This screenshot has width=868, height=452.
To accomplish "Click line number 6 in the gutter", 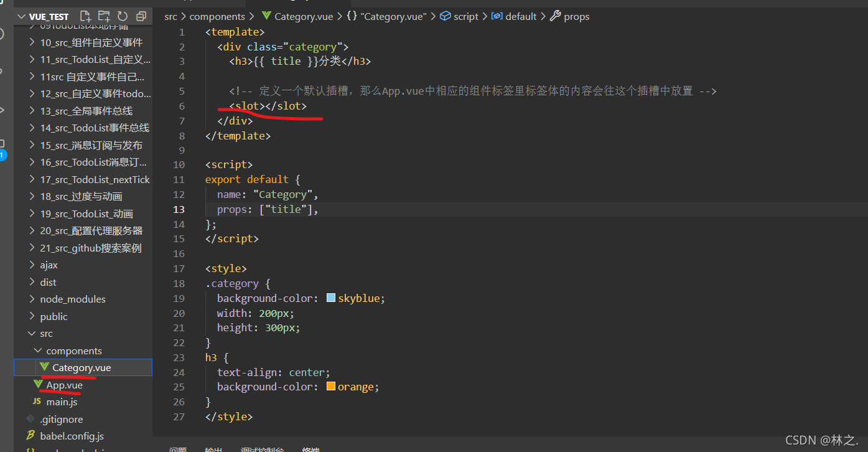I will pos(182,106).
